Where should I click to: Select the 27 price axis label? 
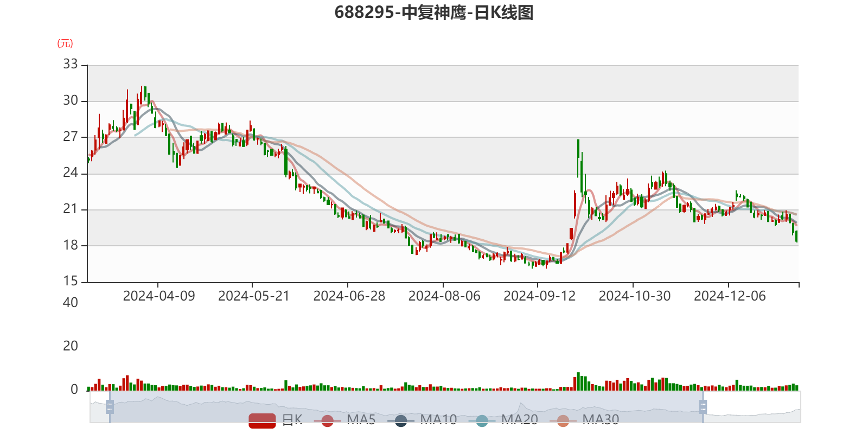71,137
